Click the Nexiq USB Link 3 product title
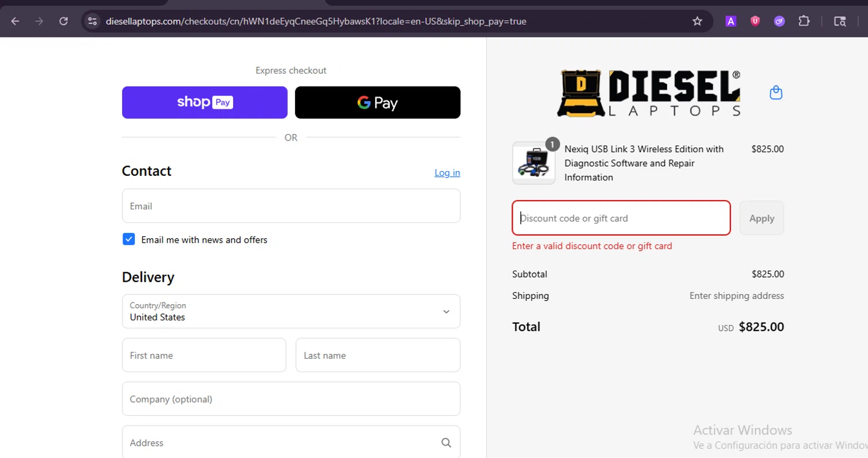This screenshot has width=868, height=458. tap(644, 163)
